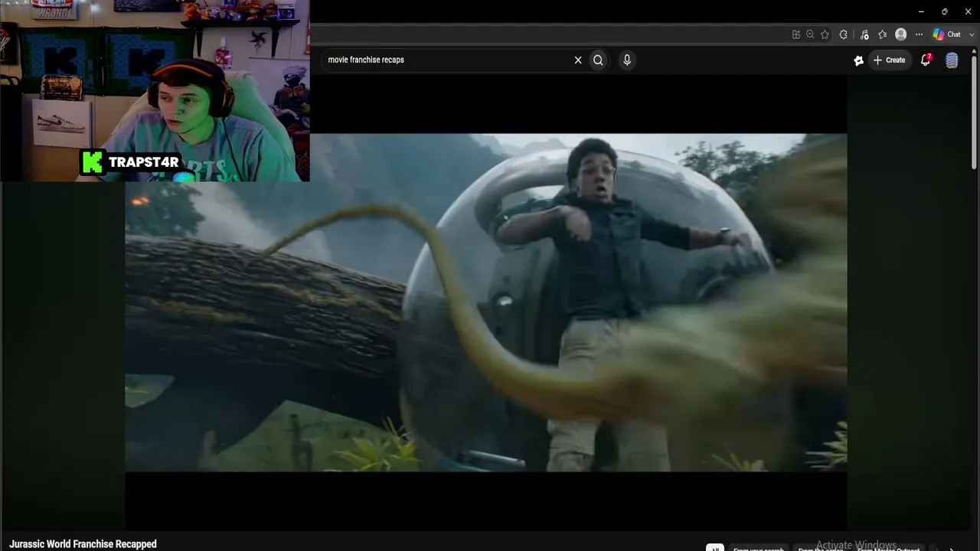Open the browser split screen icon
980x551 pixels.
[796, 34]
